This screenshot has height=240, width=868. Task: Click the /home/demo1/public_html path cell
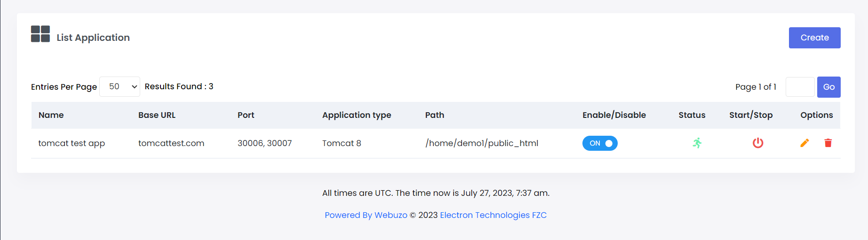[482, 143]
